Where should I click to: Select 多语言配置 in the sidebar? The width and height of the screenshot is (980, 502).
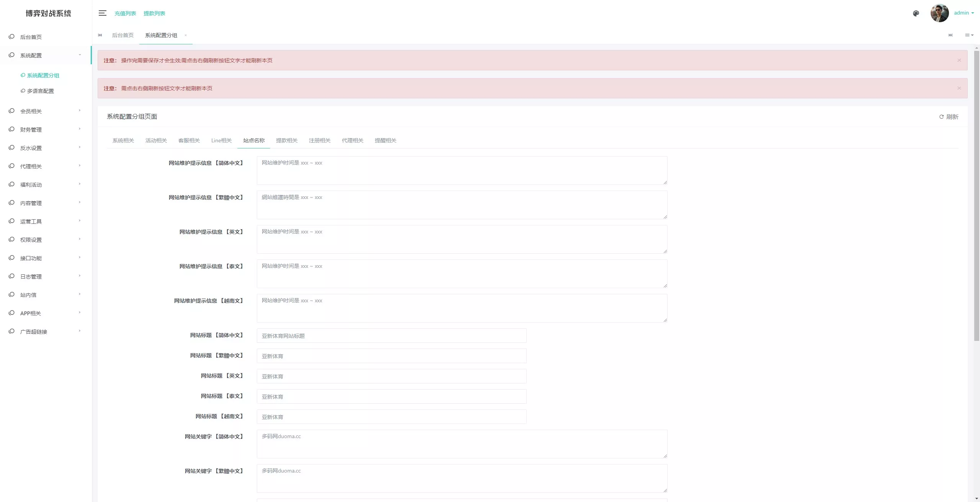tap(40, 91)
